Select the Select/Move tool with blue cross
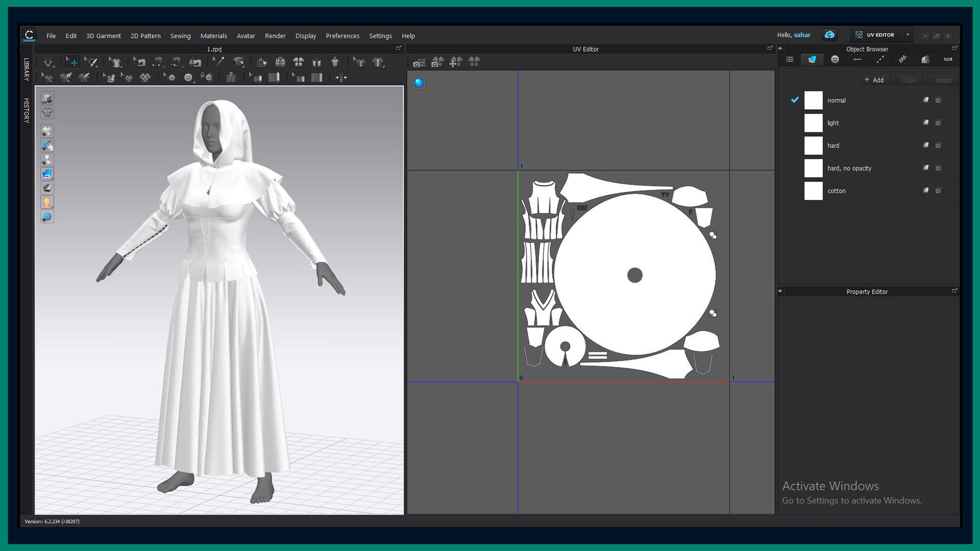 72,62
